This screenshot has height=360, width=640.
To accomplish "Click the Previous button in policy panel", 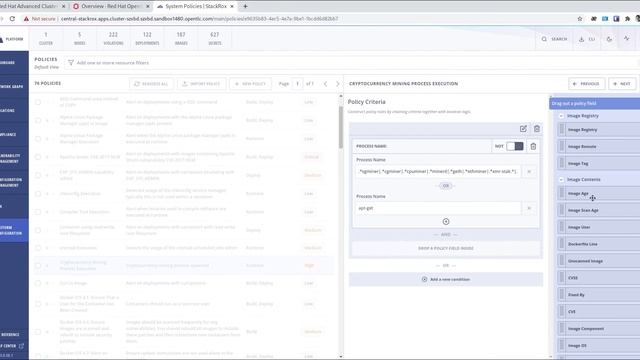I will 586,84.
